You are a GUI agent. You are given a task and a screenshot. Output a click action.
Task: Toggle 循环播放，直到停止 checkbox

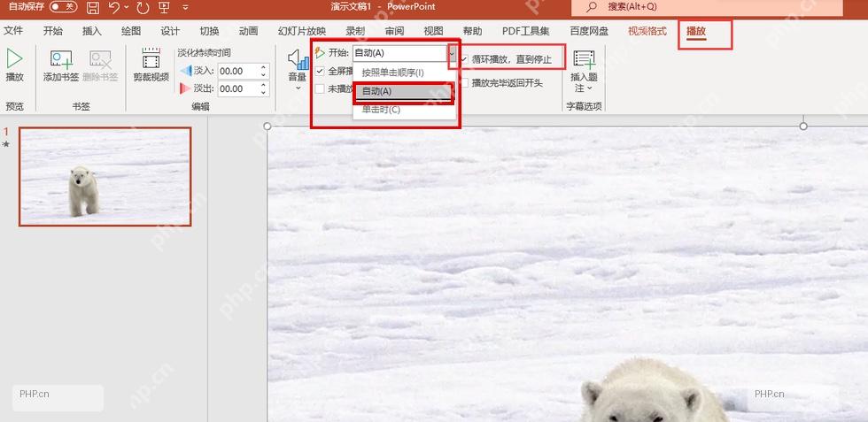tap(464, 58)
